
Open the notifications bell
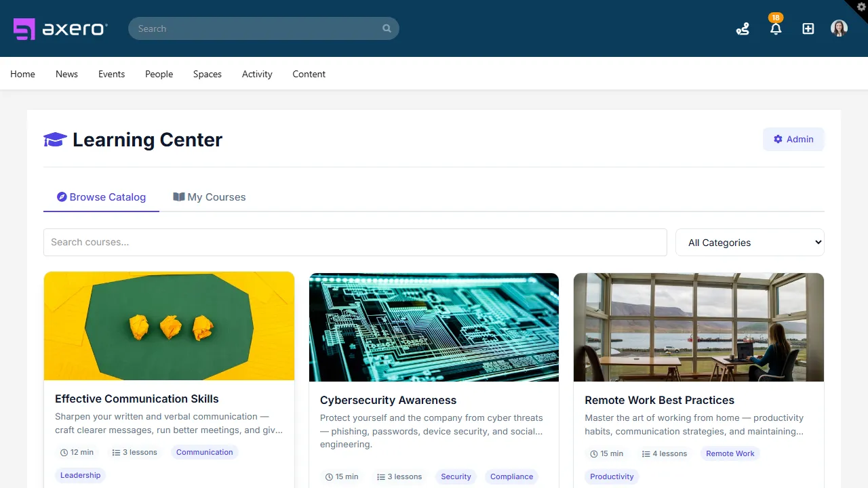click(x=776, y=28)
